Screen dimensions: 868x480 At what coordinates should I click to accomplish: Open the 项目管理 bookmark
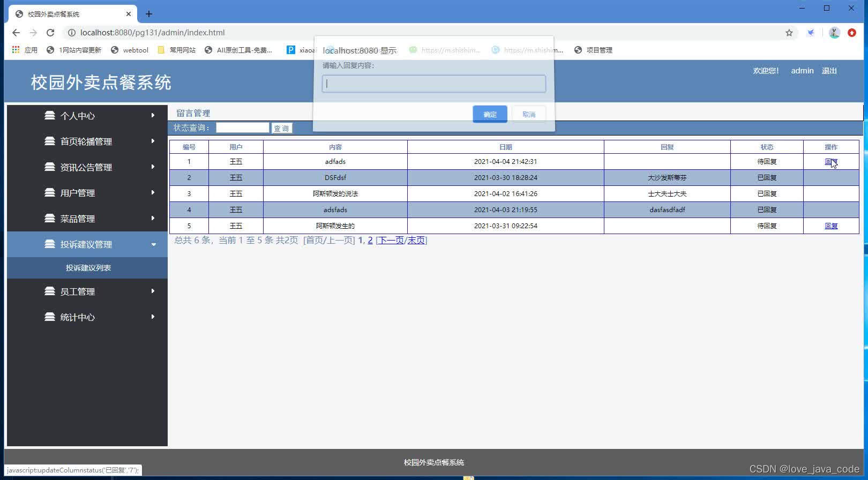[x=593, y=50]
